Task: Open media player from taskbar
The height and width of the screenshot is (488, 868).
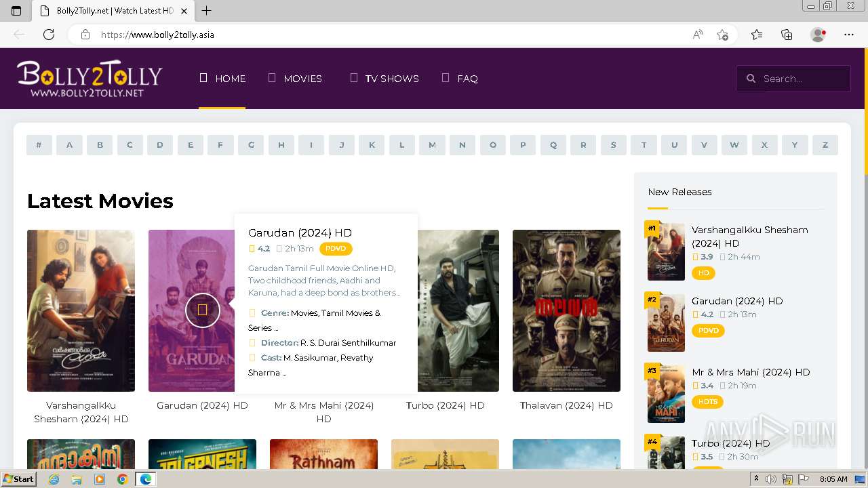Action: pyautogui.click(x=100, y=479)
